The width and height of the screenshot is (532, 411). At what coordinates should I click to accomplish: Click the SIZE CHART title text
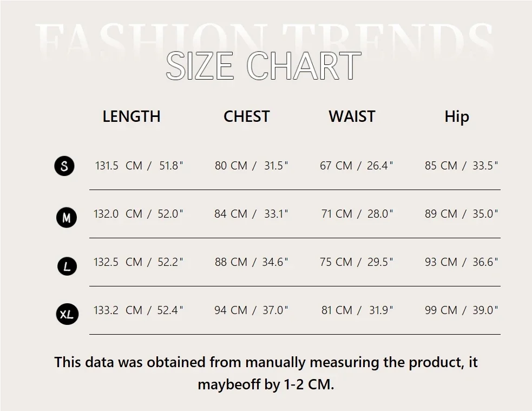click(264, 66)
